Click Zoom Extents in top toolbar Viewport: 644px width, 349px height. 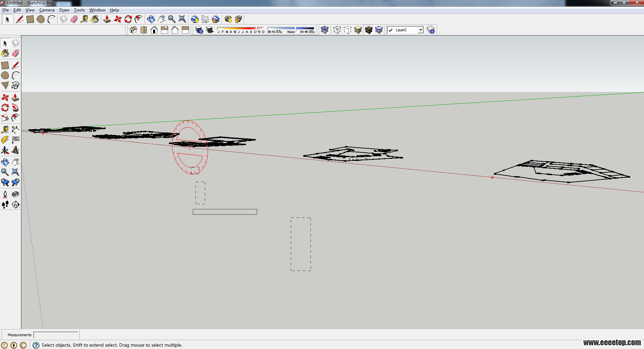tap(182, 19)
